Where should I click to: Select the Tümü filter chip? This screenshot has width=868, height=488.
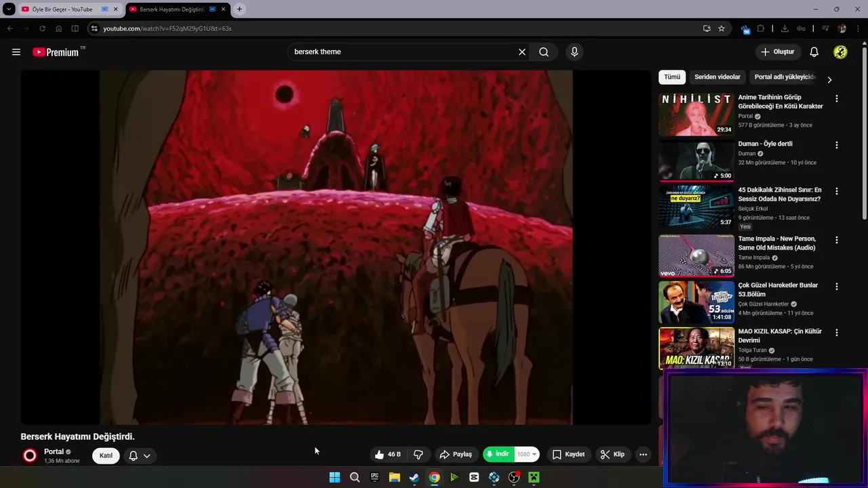tap(672, 77)
